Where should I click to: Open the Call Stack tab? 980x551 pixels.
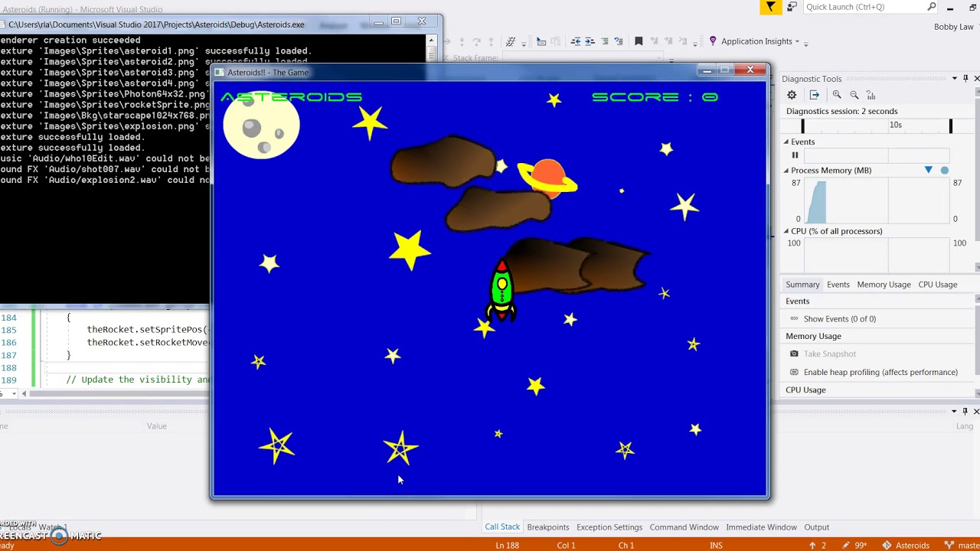502,527
